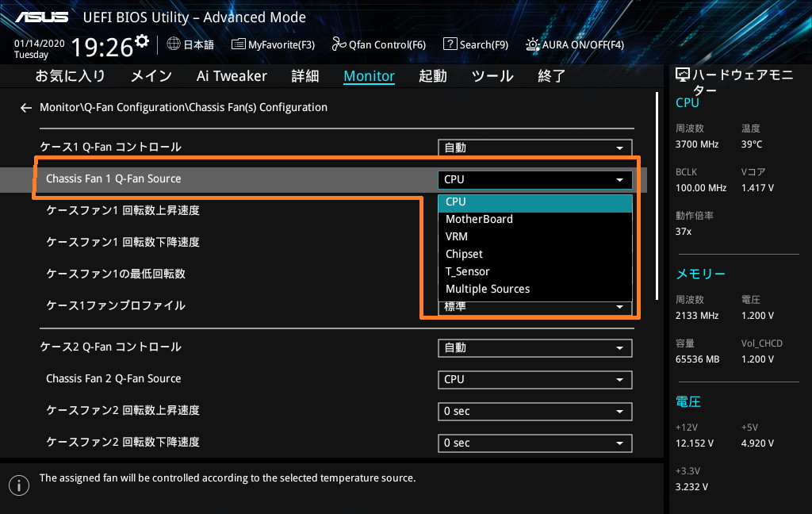
Task: Select the ケースファン1 回転数上昇速度 row
Action: 123,210
